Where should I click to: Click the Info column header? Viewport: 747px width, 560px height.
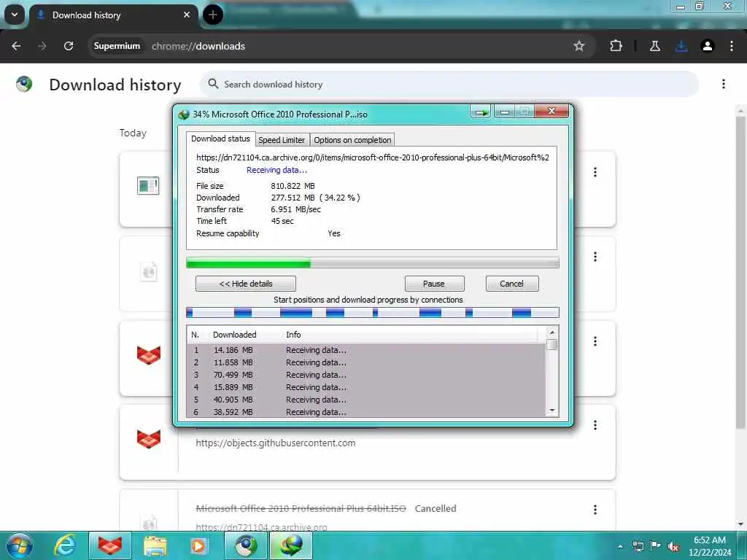coord(293,335)
